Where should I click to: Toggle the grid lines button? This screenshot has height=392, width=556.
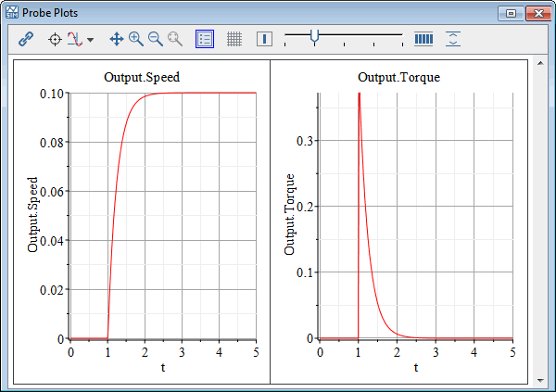pyautogui.click(x=234, y=39)
